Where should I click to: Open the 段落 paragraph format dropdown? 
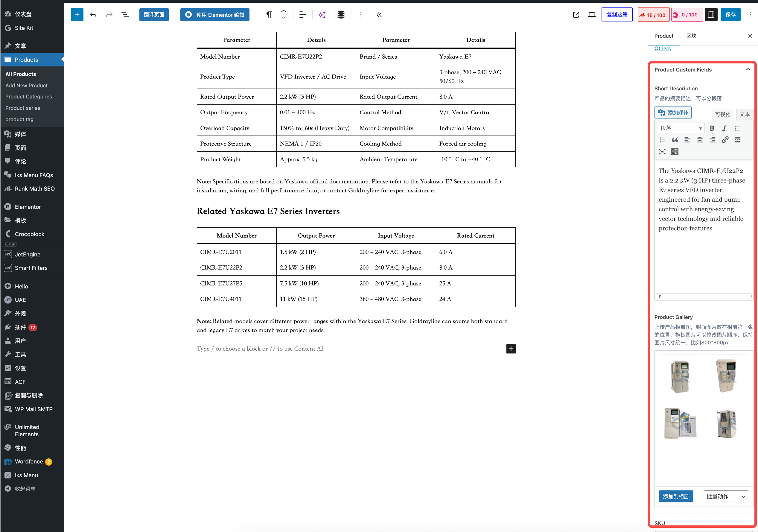(681, 128)
